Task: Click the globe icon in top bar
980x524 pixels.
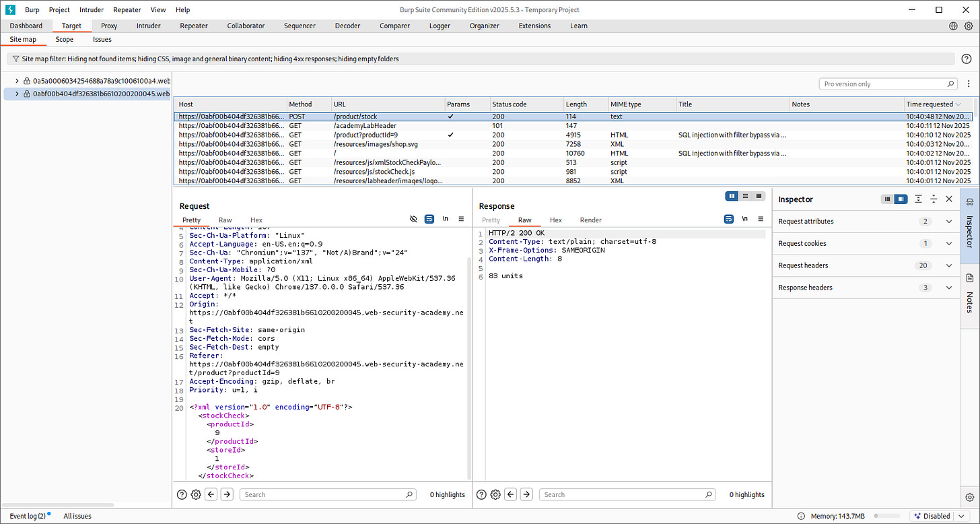Action: [953, 26]
